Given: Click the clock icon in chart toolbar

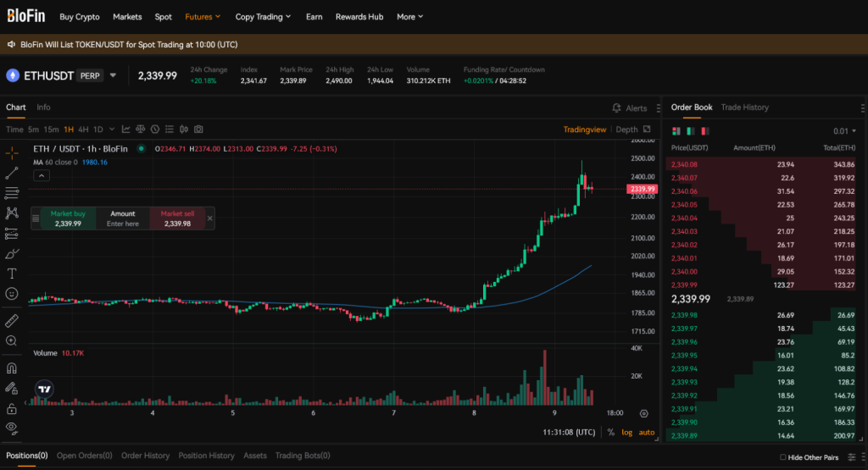Looking at the screenshot, I should [155, 130].
